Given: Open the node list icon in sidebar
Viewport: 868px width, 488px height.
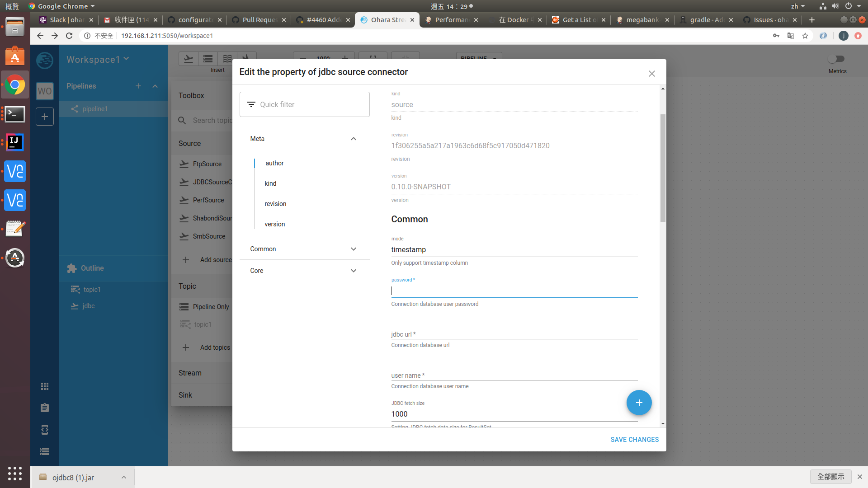Looking at the screenshot, I should pyautogui.click(x=45, y=451).
